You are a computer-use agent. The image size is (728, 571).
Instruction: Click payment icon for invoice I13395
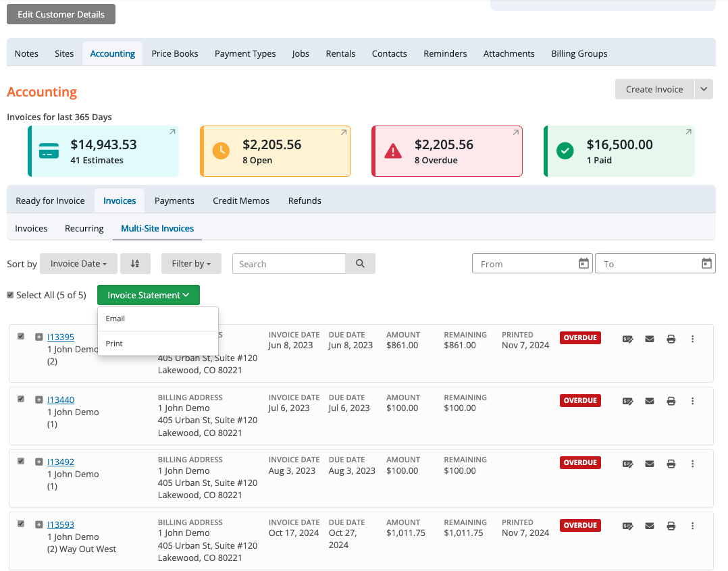[x=628, y=339]
